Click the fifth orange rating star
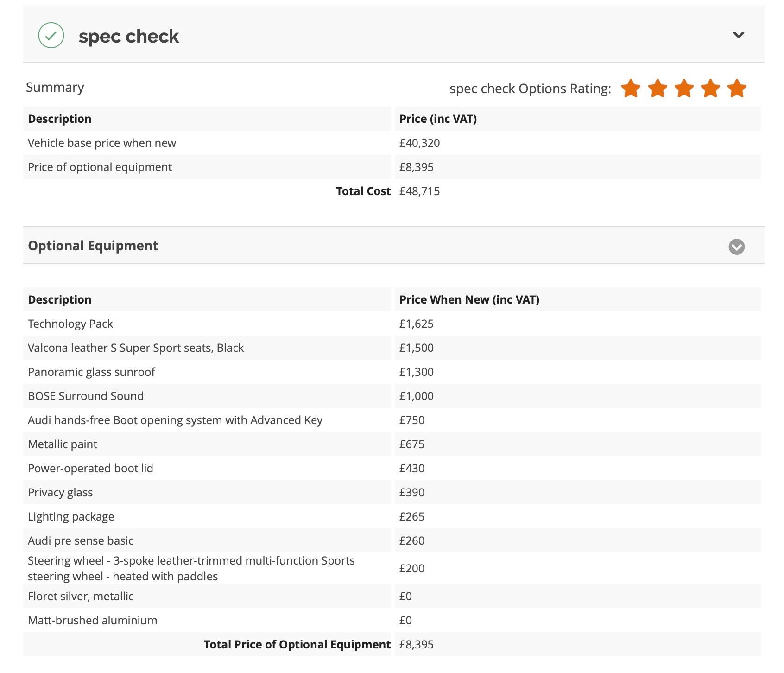 (x=737, y=88)
